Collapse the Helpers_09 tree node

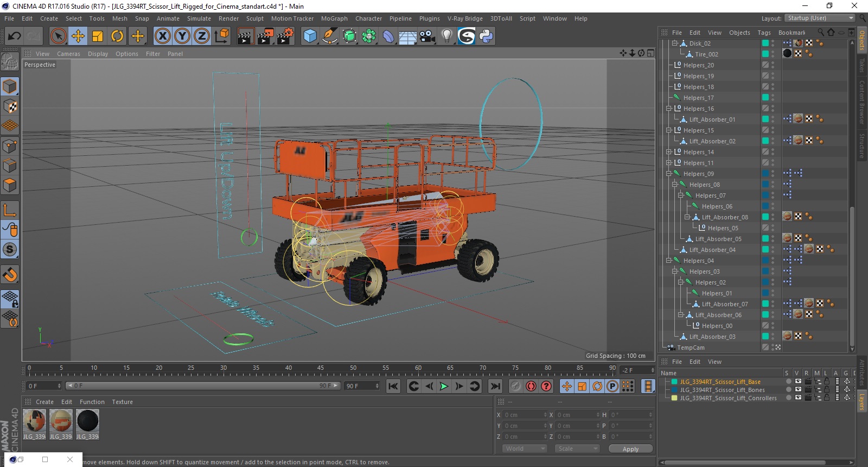669,174
